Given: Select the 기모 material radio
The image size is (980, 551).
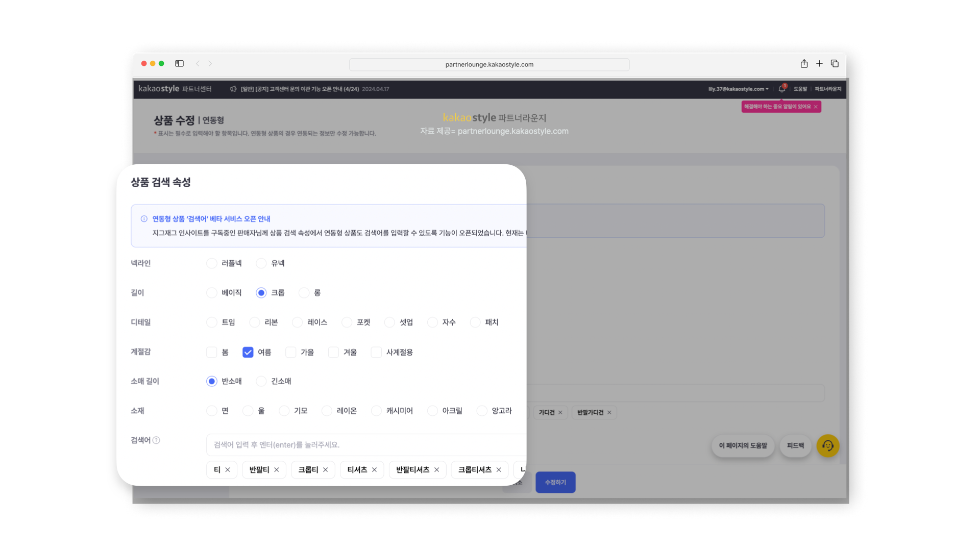Looking at the screenshot, I should click(x=284, y=411).
